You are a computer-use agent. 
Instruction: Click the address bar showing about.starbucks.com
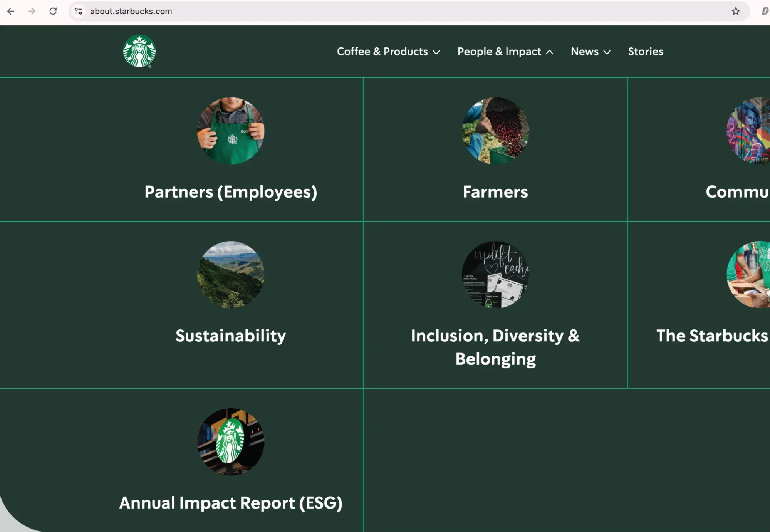tap(409, 11)
